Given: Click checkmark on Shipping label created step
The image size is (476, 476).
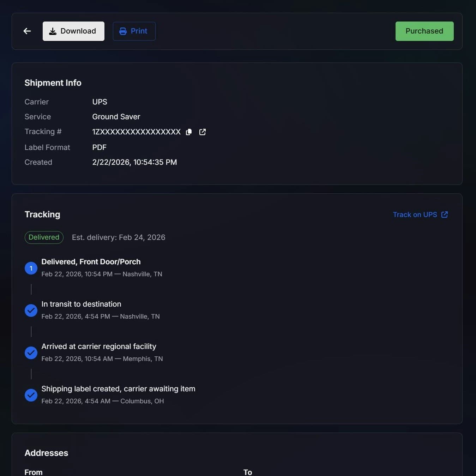Looking at the screenshot, I should click(x=31, y=395).
